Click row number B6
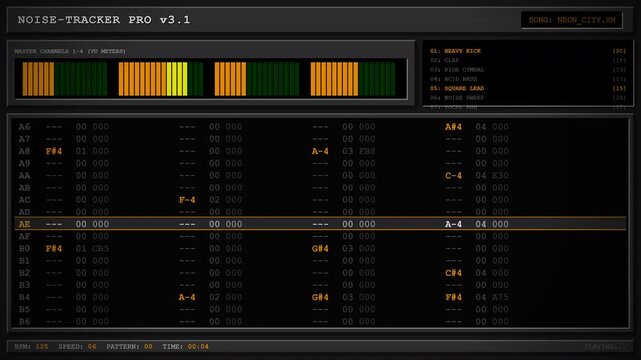The width and height of the screenshot is (641, 360). click(x=25, y=322)
